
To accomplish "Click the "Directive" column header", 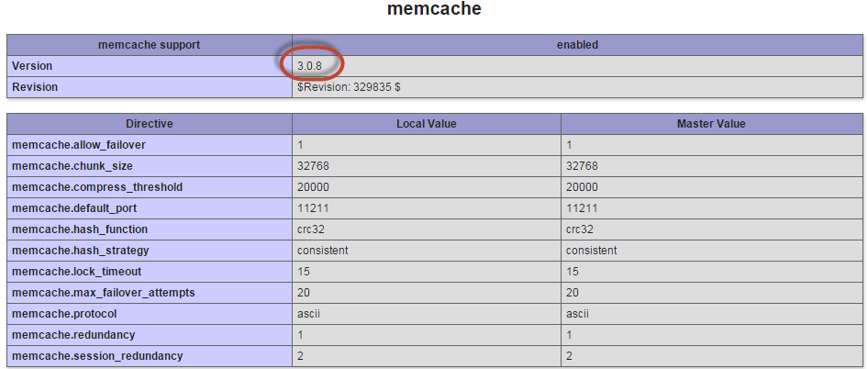I will (x=150, y=124).
